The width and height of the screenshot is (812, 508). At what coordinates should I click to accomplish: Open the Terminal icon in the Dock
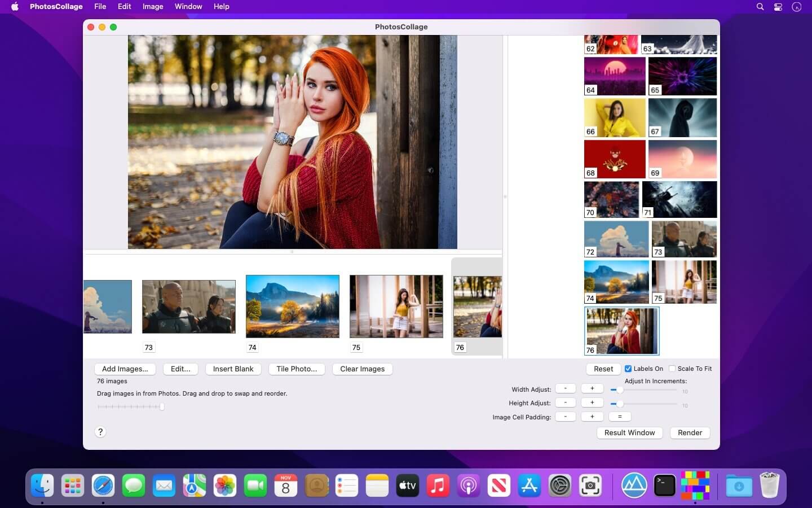pos(664,485)
